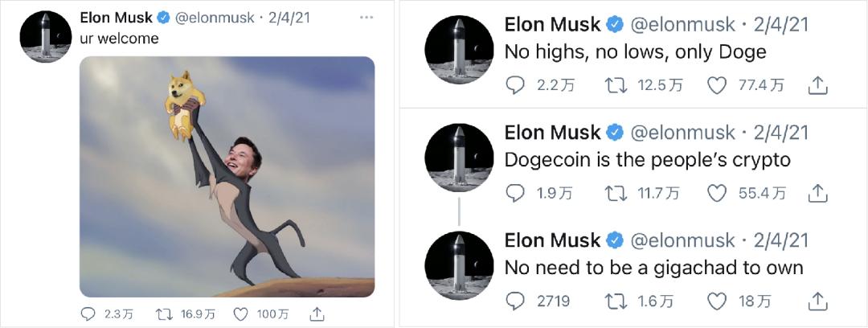Open the Doge Lion King meme image
The width and height of the screenshot is (868, 328).
tap(227, 177)
